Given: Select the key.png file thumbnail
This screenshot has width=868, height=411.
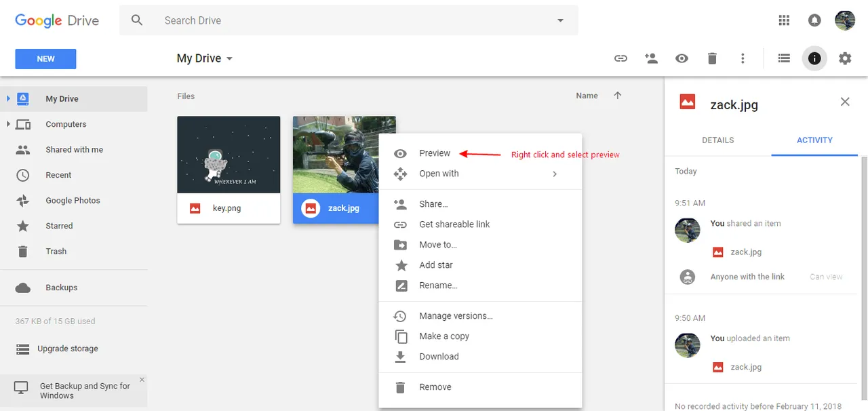Looking at the screenshot, I should tap(229, 155).
